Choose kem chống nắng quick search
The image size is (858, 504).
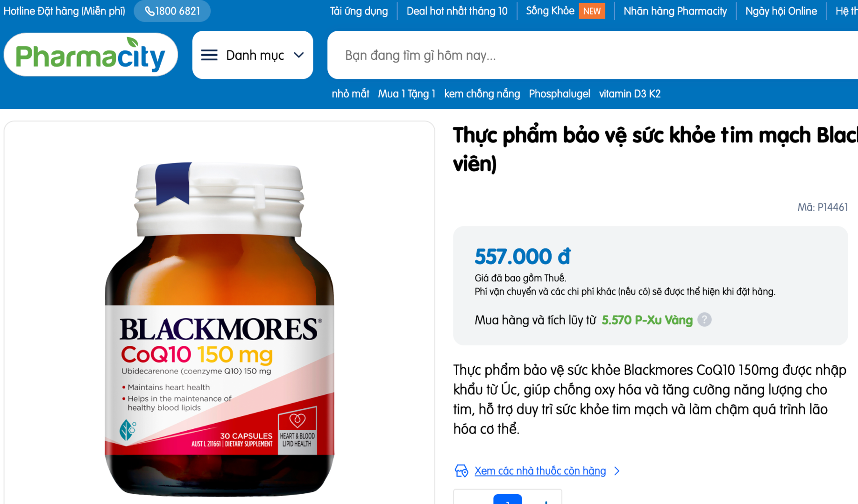[x=482, y=94]
